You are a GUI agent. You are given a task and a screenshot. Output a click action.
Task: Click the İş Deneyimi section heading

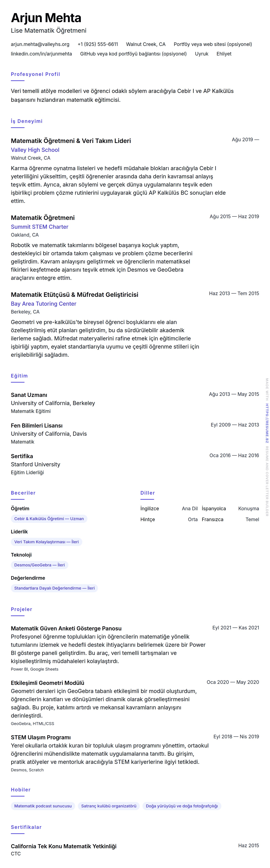[27, 121]
